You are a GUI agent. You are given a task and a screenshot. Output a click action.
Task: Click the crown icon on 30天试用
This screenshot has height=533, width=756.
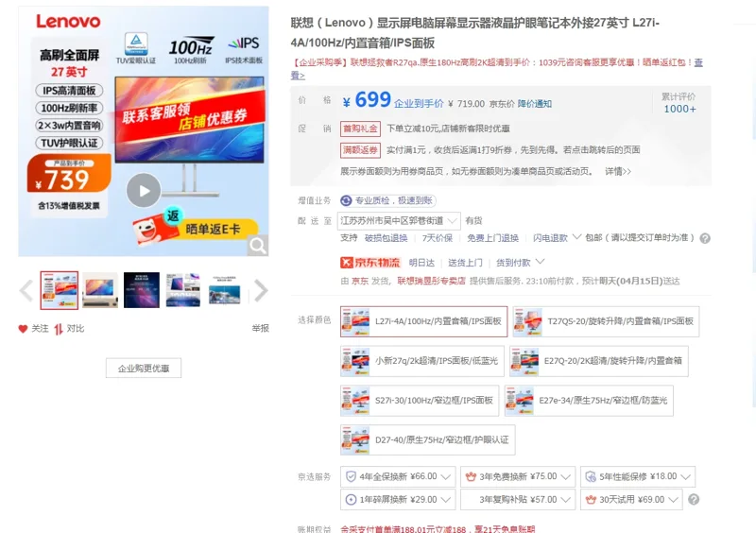(x=591, y=500)
